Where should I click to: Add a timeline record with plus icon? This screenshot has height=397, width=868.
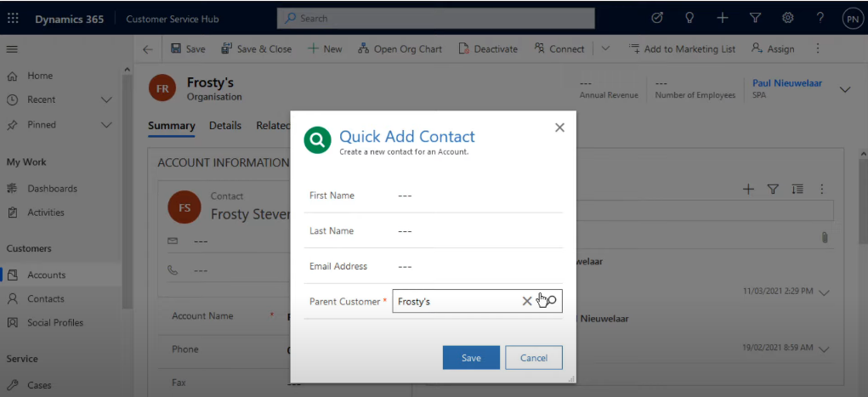[x=748, y=190]
